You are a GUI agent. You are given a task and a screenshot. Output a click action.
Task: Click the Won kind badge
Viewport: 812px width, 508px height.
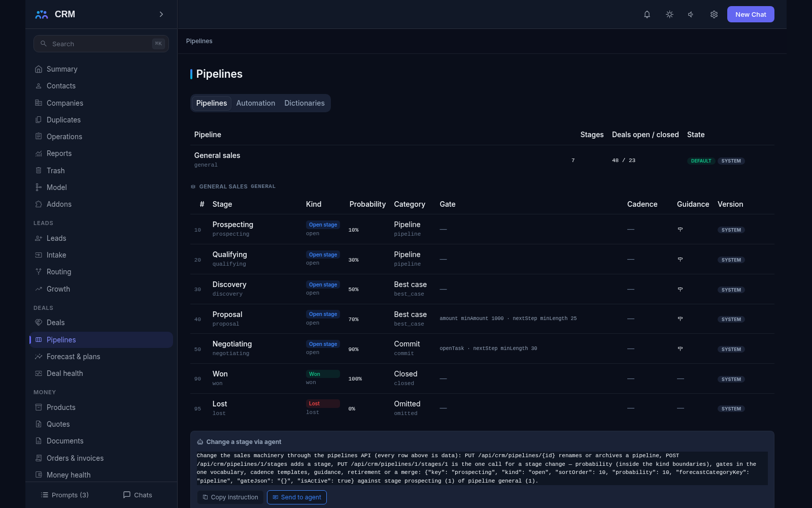click(x=323, y=374)
